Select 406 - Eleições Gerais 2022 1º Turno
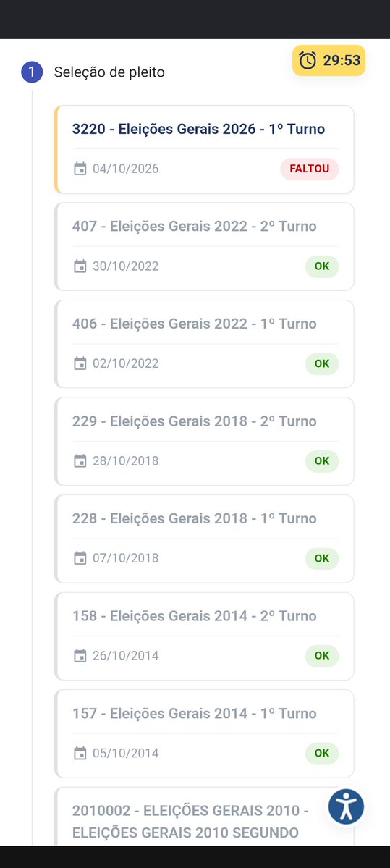The image size is (390, 868). (204, 345)
